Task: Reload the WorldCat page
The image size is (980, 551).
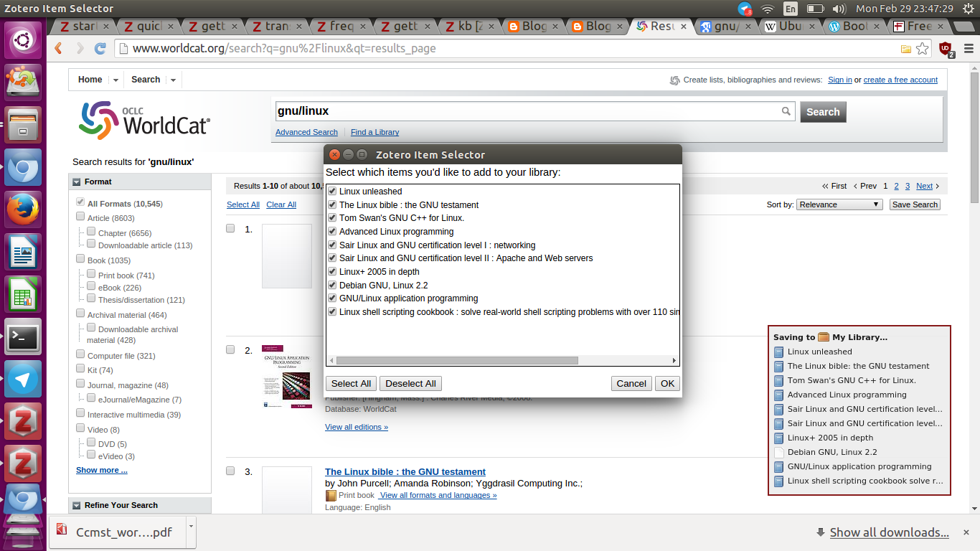Action: tap(100, 49)
